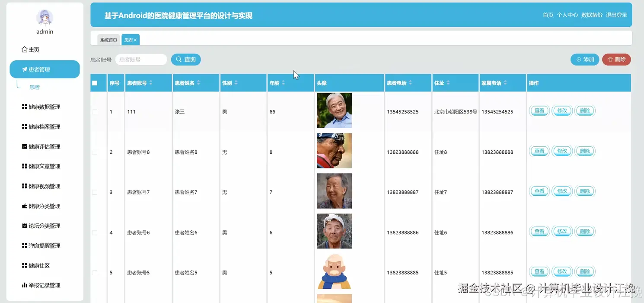Select 论坛分类管理 in the sidebar
Image resolution: width=644 pixels, height=303 pixels.
point(45,226)
